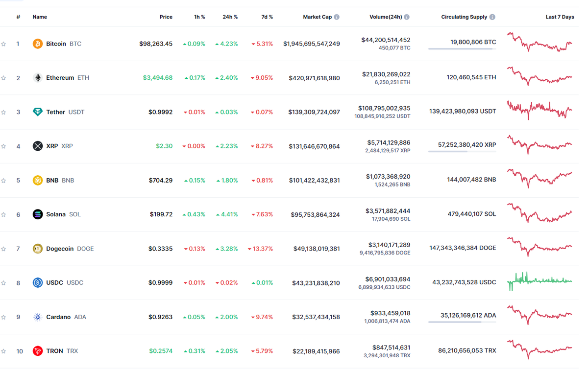
Task: Open Ethereum's last 7 days sparkline
Action: 539,76
